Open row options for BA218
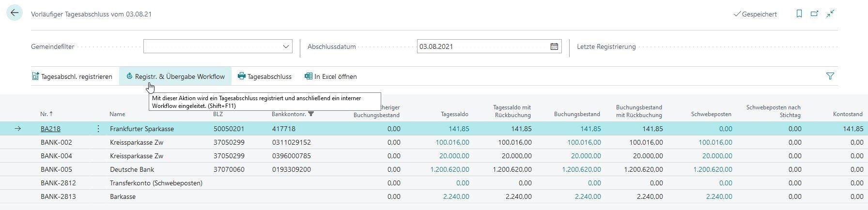 [98, 129]
